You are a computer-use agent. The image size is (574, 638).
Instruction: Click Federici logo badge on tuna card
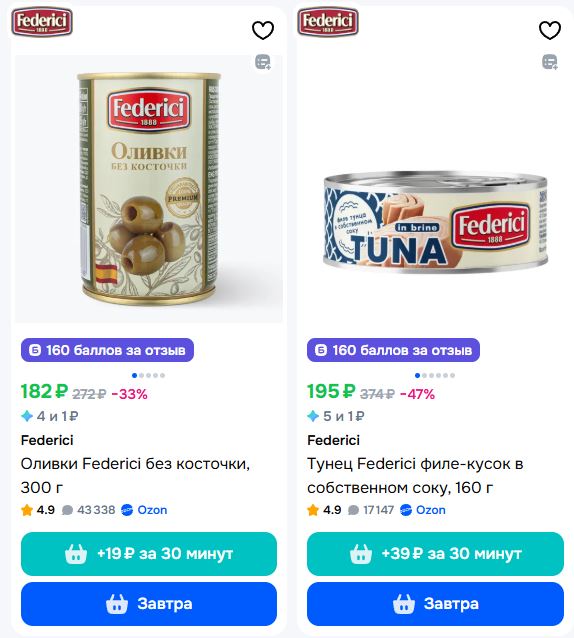pyautogui.click(x=328, y=22)
